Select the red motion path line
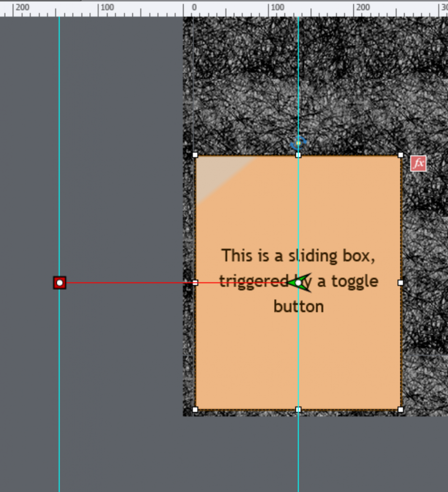 (x=130, y=283)
